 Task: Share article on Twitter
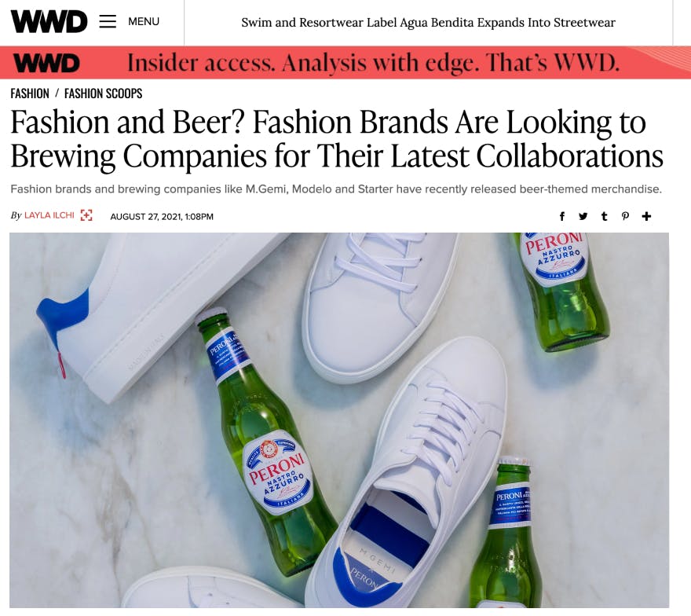coord(583,216)
